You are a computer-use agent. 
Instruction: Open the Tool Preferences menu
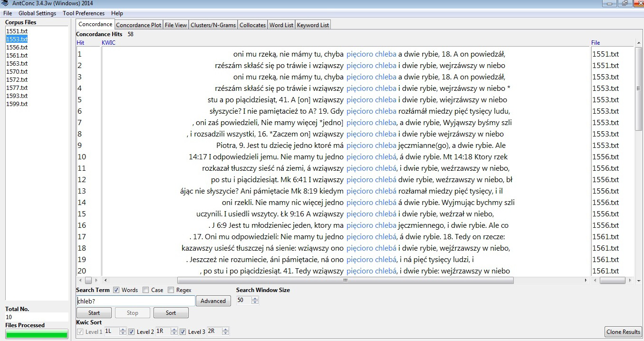pos(83,13)
